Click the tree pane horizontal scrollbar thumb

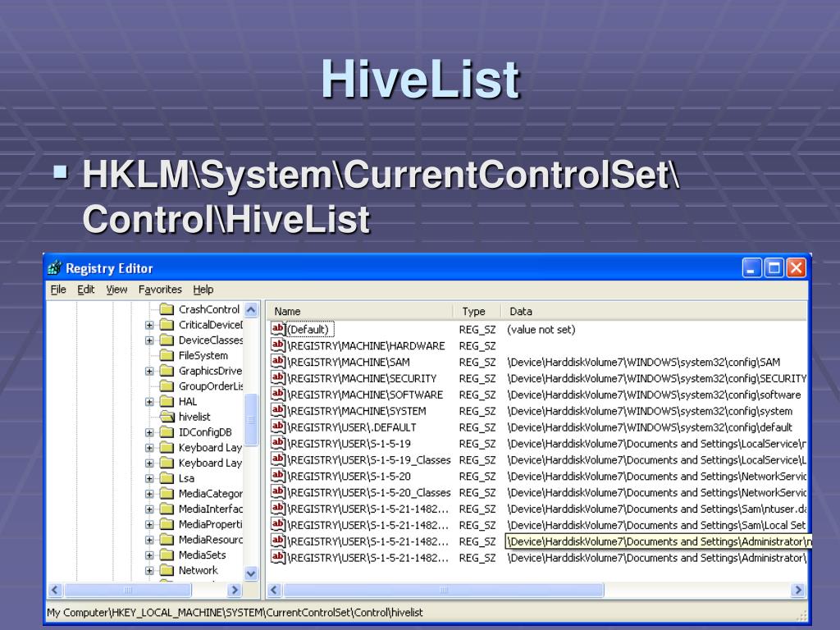[x=127, y=590]
